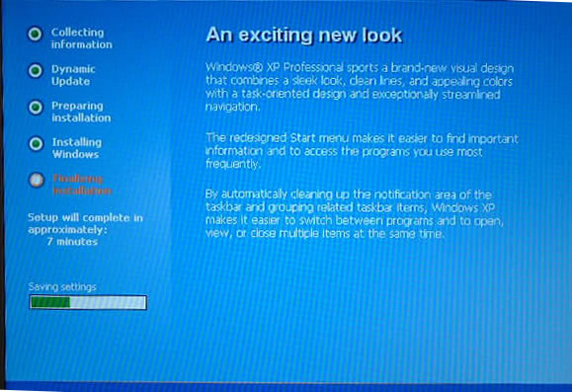This screenshot has width=572, height=392.
Task: Select the 'Dynamic Update' step label
Action: pos(73,75)
